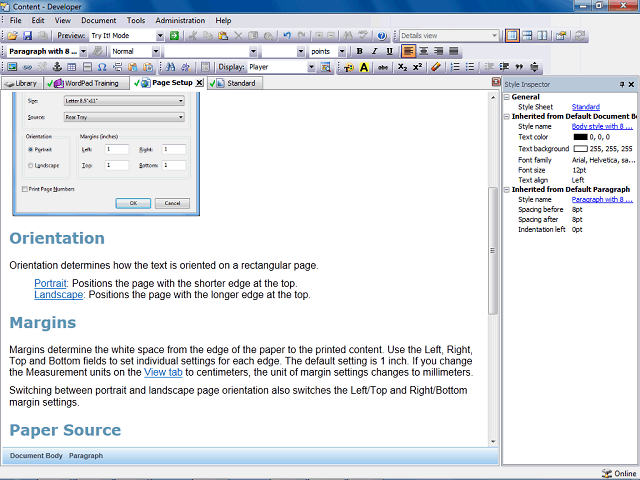Open the Document menu
Viewport: 640px width, 480px height.
click(x=98, y=20)
